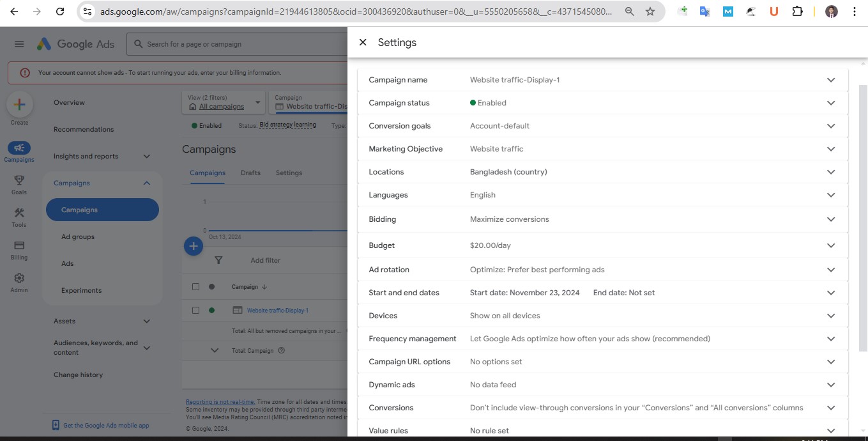This screenshot has height=441, width=868.
Task: Expand the Bidding setting row
Action: [830, 219]
